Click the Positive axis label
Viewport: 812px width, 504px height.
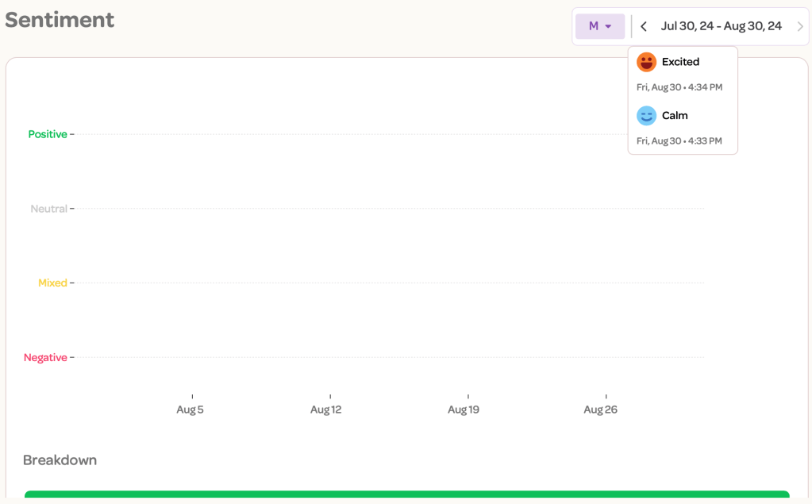pyautogui.click(x=48, y=134)
